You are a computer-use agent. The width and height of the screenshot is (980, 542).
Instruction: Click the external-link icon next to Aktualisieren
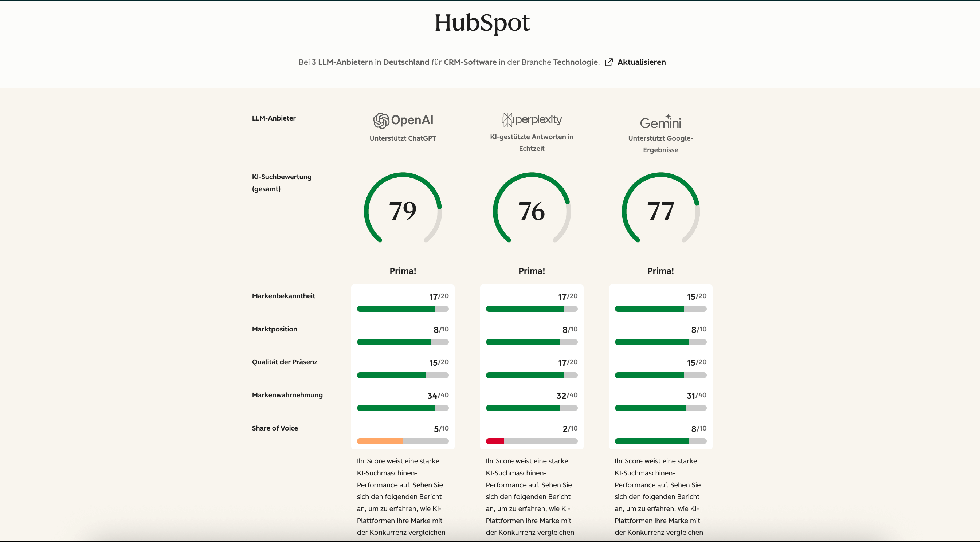point(609,62)
